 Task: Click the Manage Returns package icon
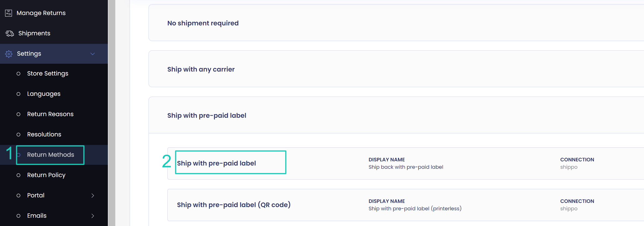click(x=8, y=13)
